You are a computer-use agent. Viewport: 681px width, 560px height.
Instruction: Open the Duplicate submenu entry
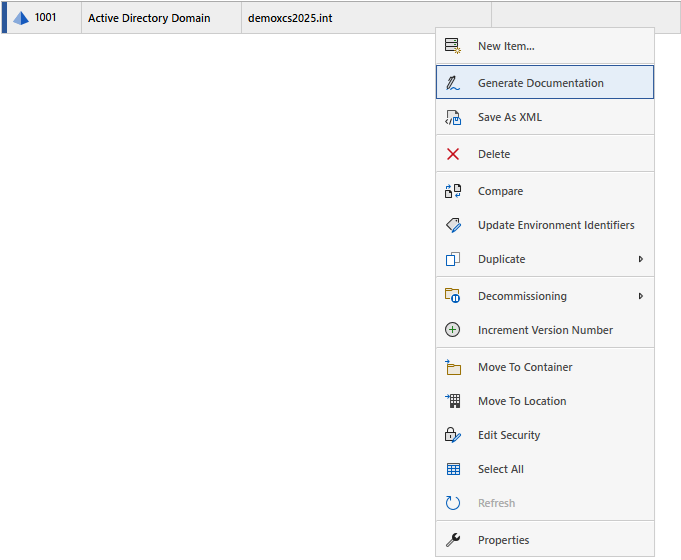pyautogui.click(x=501, y=259)
